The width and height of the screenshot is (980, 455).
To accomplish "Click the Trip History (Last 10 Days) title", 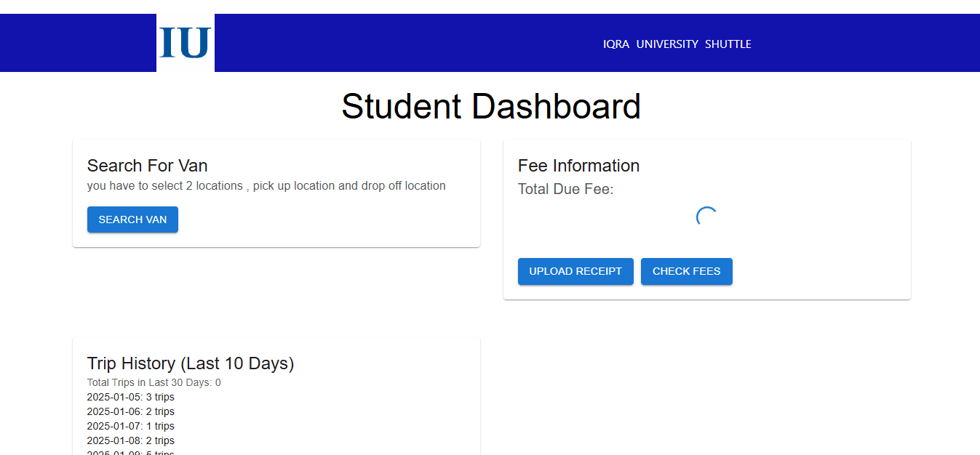I will (191, 363).
